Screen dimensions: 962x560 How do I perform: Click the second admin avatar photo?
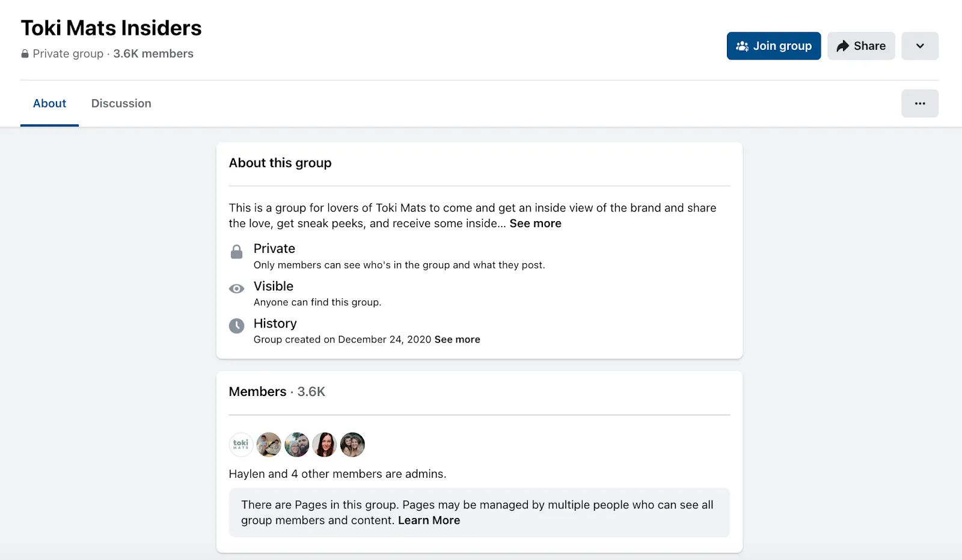click(x=269, y=445)
